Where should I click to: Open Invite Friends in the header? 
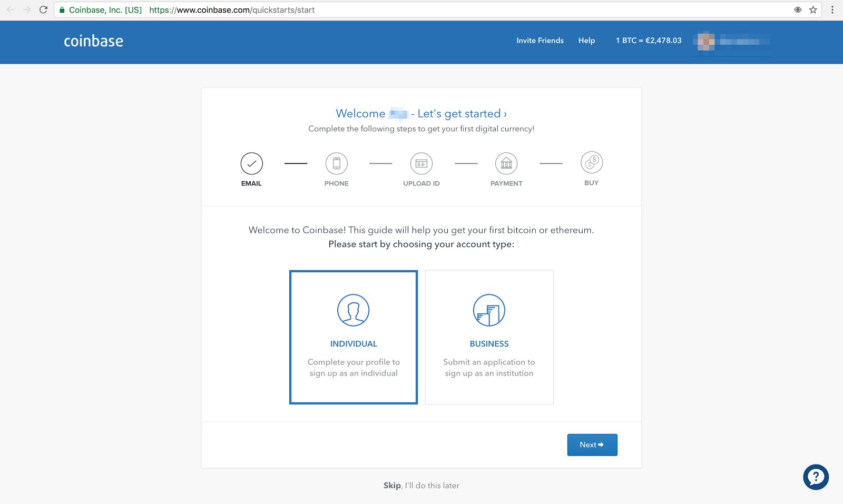click(x=540, y=41)
